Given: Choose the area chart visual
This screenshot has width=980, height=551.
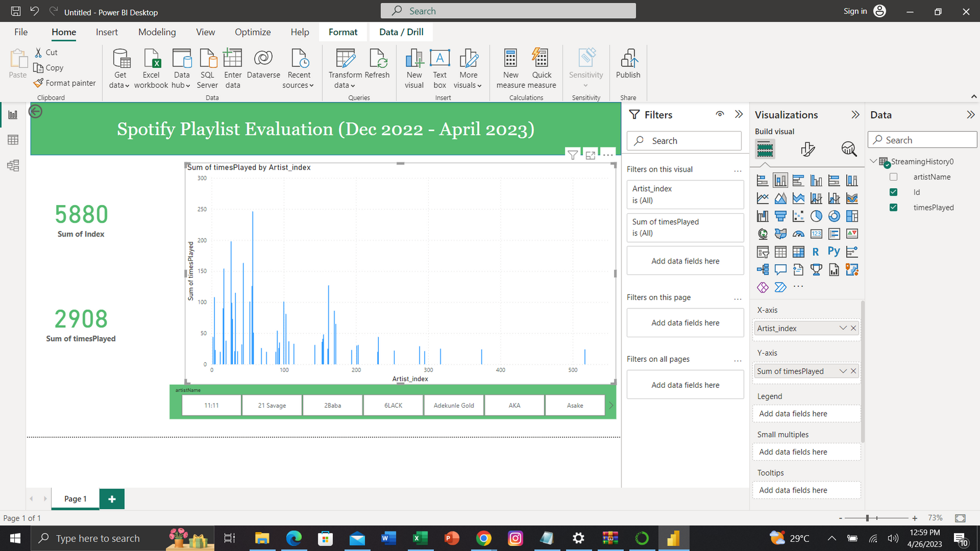Looking at the screenshot, I should [781, 198].
